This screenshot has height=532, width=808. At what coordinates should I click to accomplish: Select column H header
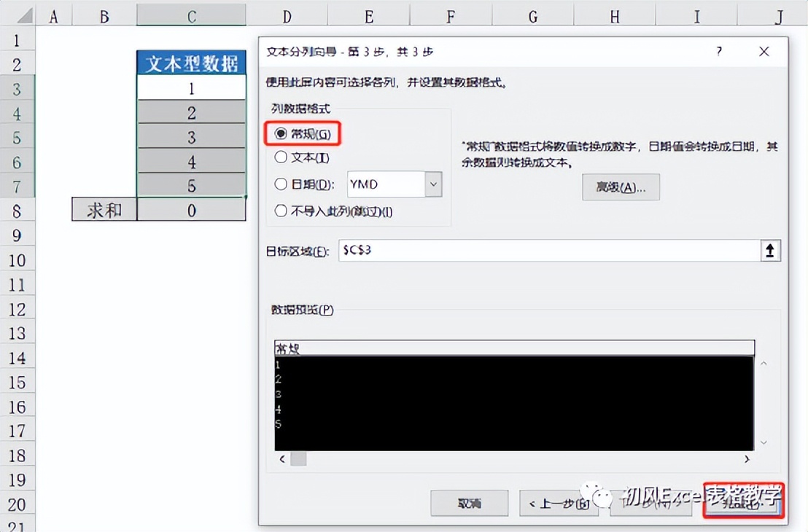tap(615, 17)
